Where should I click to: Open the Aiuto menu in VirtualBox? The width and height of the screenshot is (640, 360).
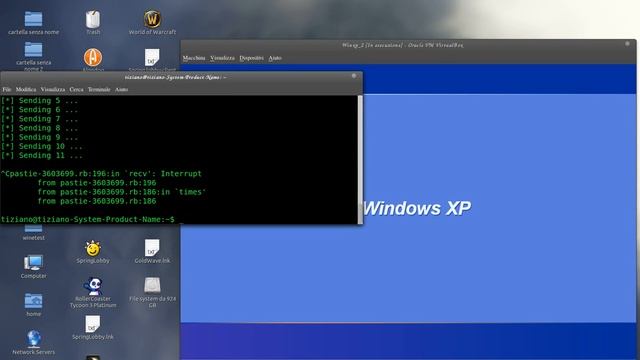point(275,58)
